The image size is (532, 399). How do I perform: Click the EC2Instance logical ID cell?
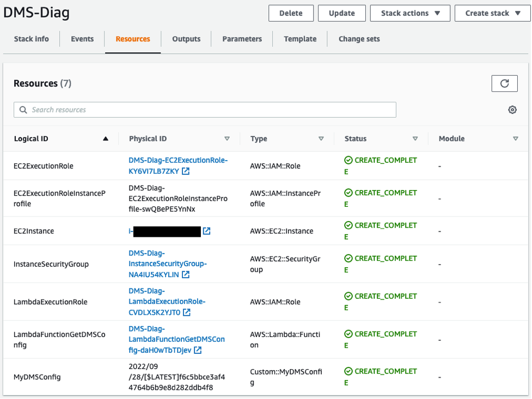pos(34,231)
